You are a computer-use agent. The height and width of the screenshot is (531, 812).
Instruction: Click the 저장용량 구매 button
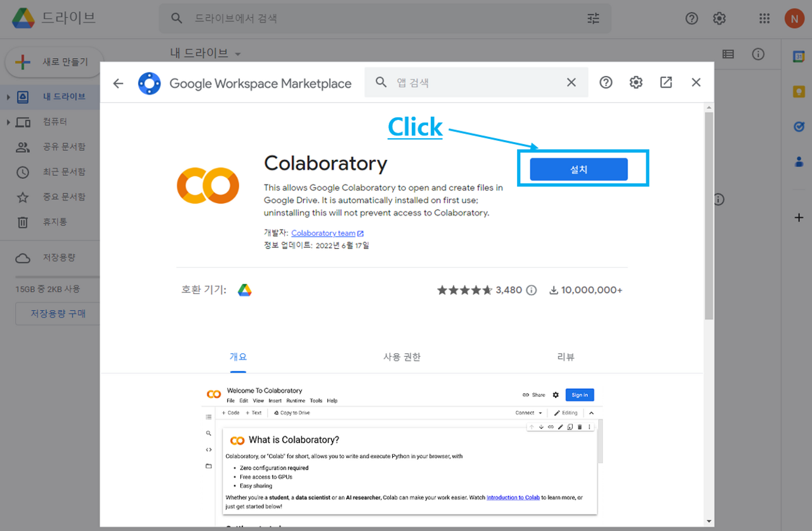58,313
